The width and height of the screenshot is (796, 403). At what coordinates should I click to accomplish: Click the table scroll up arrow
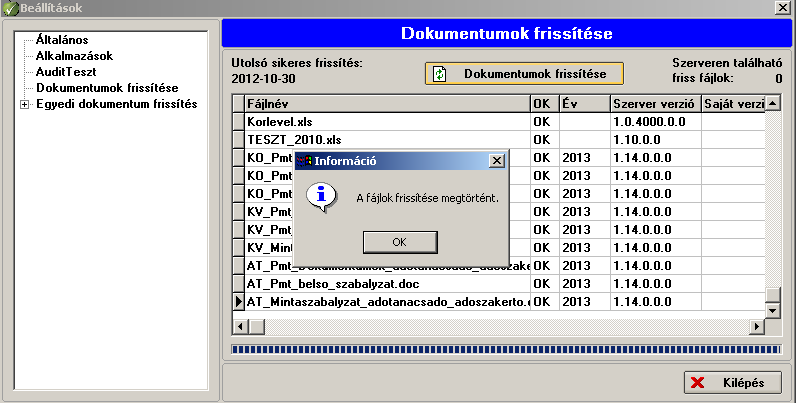coord(773,104)
